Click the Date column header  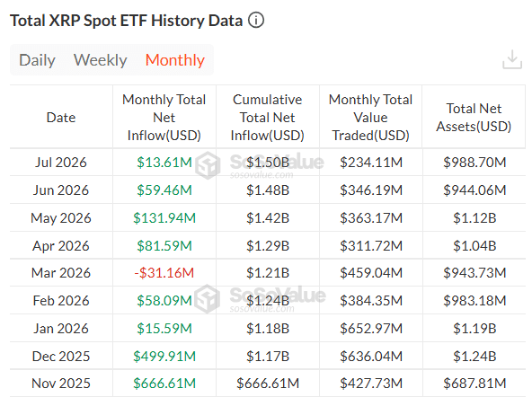coord(61,118)
